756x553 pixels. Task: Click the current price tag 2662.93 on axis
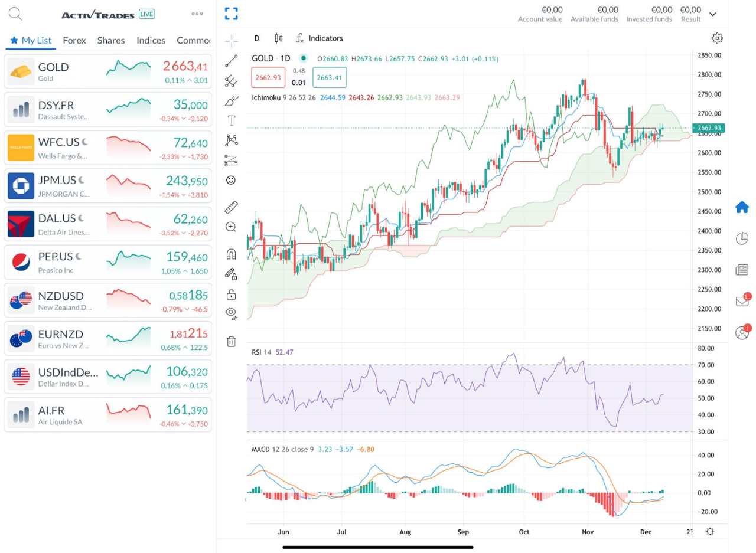pos(709,128)
